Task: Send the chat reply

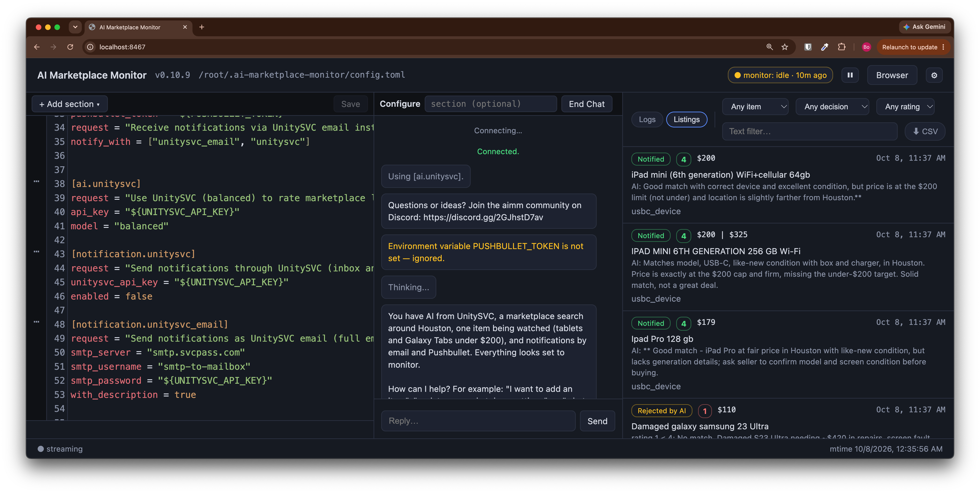Action: coord(597,421)
